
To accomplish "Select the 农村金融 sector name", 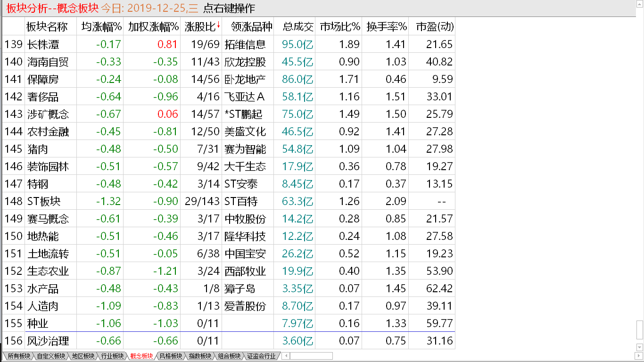I will pos(48,132).
